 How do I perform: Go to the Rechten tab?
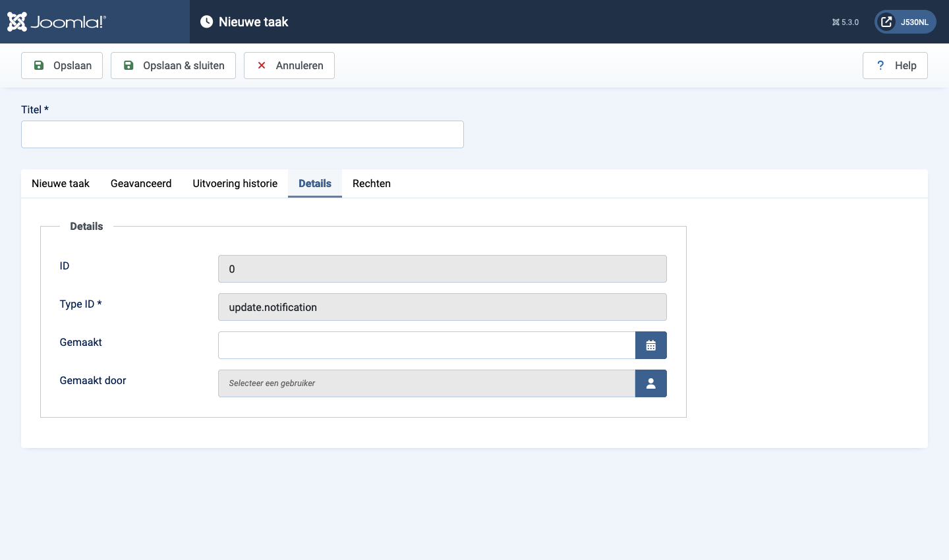point(372,183)
